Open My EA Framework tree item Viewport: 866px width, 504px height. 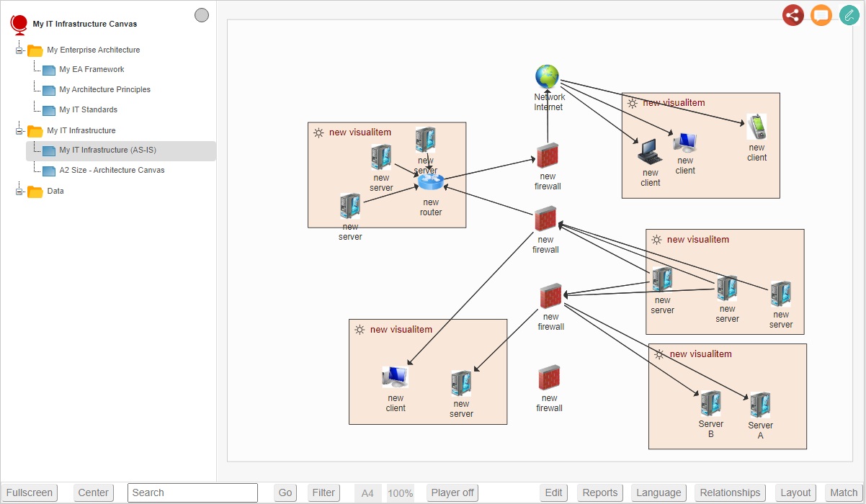click(91, 70)
